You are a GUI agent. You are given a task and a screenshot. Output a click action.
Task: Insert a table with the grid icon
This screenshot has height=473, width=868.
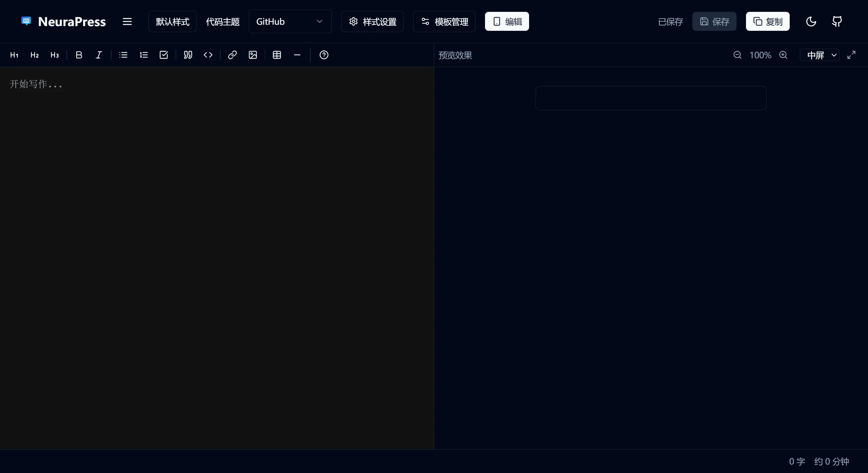click(277, 55)
